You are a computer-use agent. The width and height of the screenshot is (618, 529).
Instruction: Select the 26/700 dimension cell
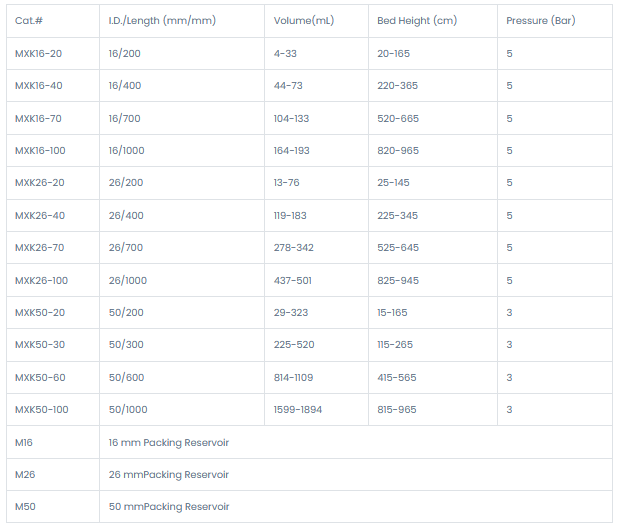point(126,247)
